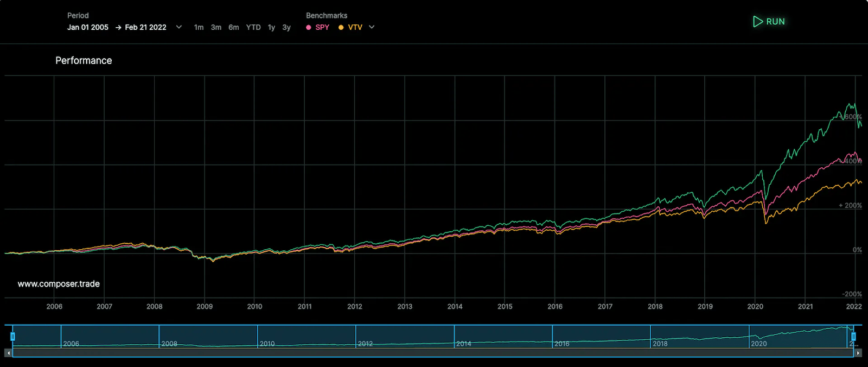This screenshot has width=868, height=367.
Task: Set the range to 1y
Action: [271, 28]
